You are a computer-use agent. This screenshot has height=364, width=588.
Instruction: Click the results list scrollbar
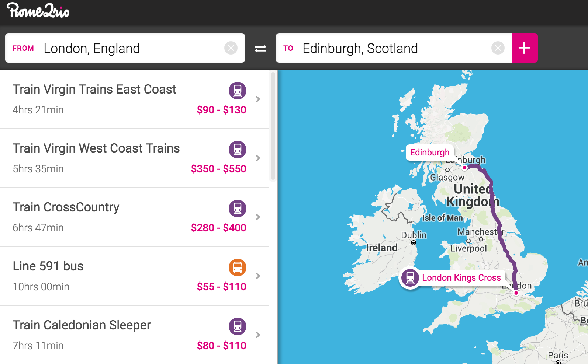[x=273, y=125]
